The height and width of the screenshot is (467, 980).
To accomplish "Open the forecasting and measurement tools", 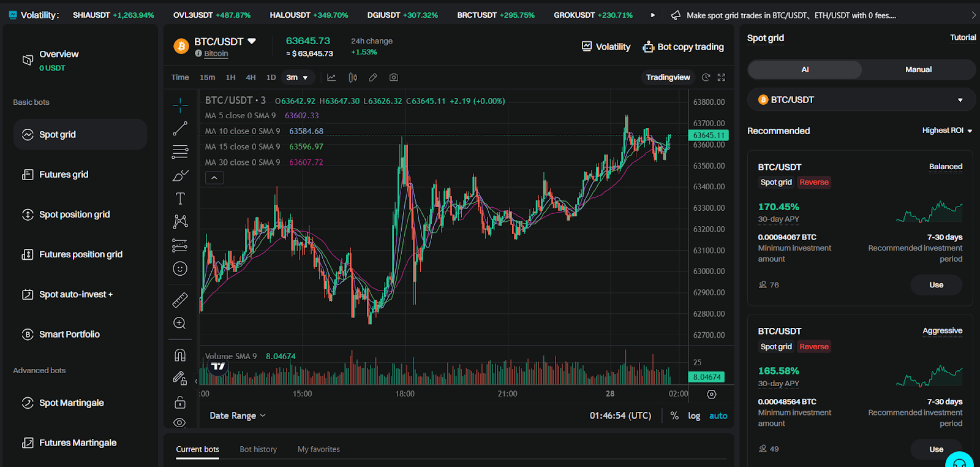I will (180, 245).
